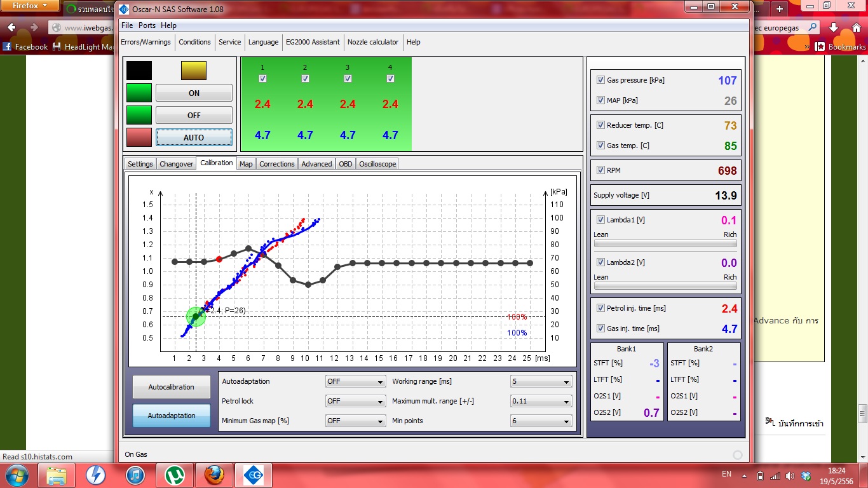
Task: Open Windows Explorer from the taskbar
Action: click(x=57, y=475)
